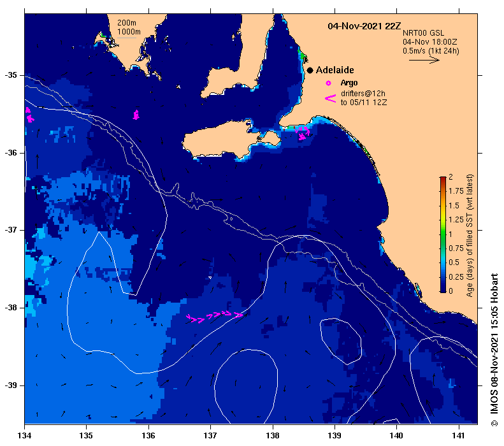504x446 pixels.
Task: Click the longitude axis label 134
Action: [x=24, y=436]
